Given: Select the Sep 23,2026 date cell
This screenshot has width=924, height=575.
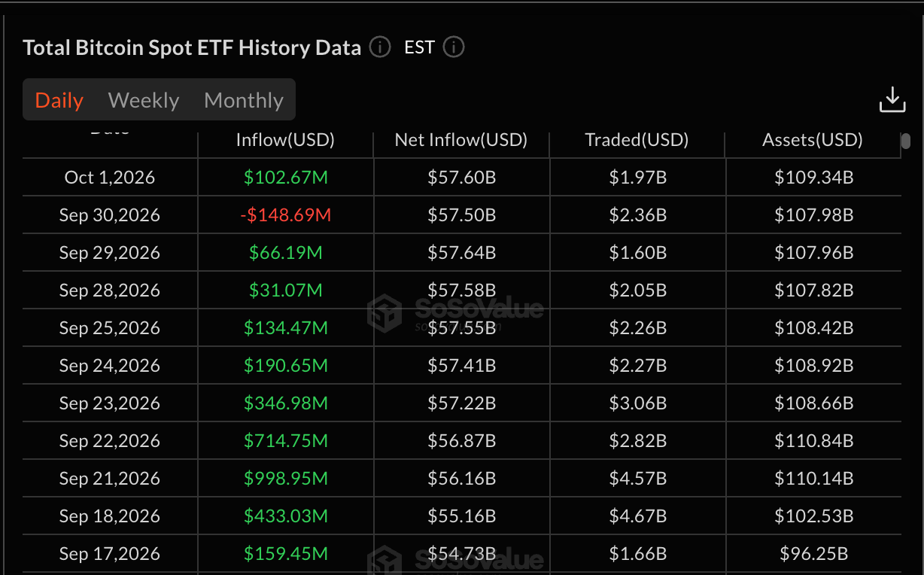Looking at the screenshot, I should click(110, 403).
